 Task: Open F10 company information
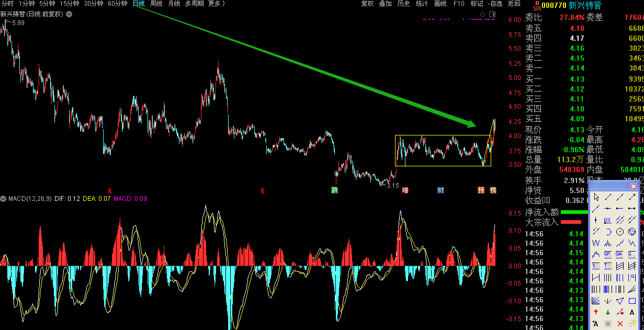tap(459, 4)
